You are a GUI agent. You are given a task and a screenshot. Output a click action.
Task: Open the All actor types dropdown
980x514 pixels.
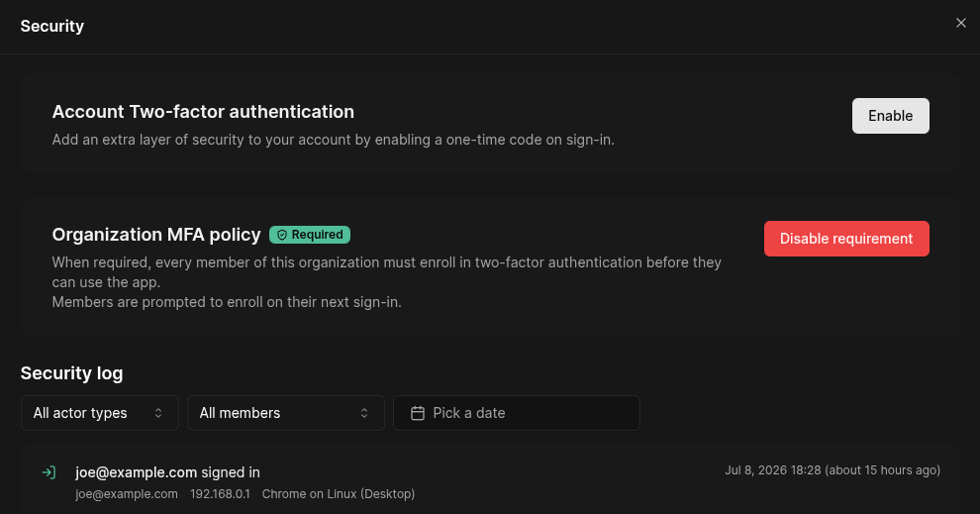click(x=100, y=413)
